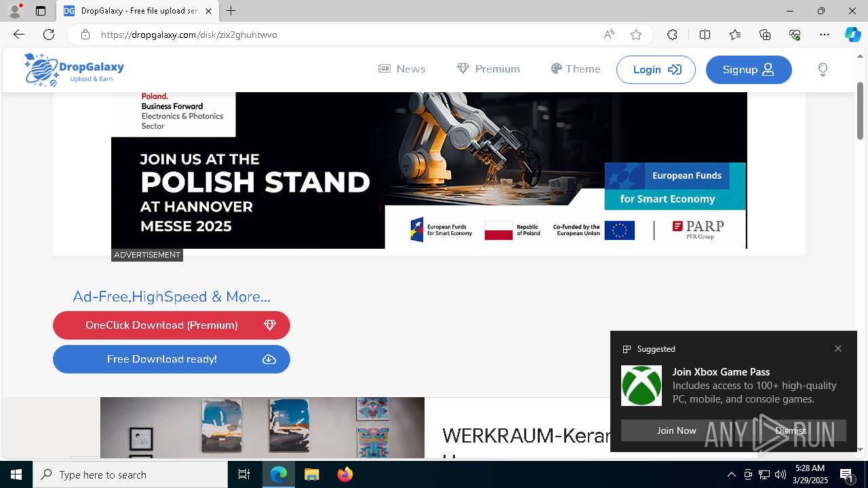Open the Collections panel
Viewport: 868px width, 488px height.
click(x=765, y=35)
